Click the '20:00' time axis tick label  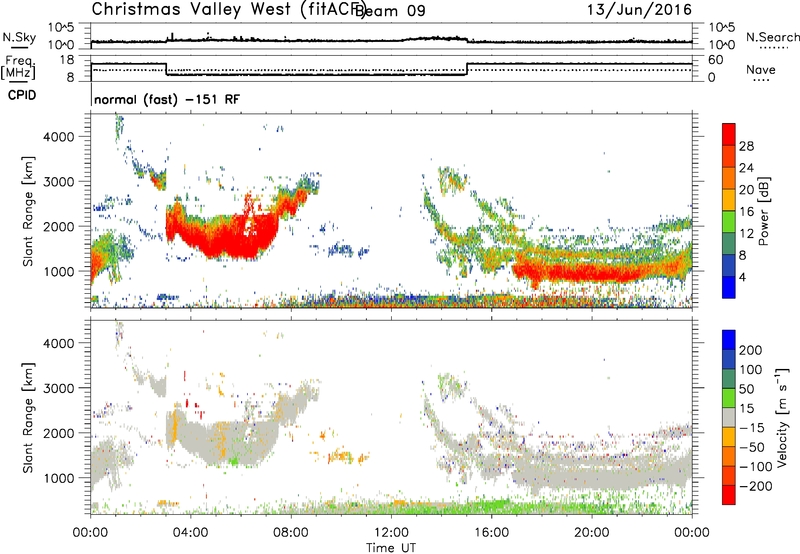coord(591,533)
